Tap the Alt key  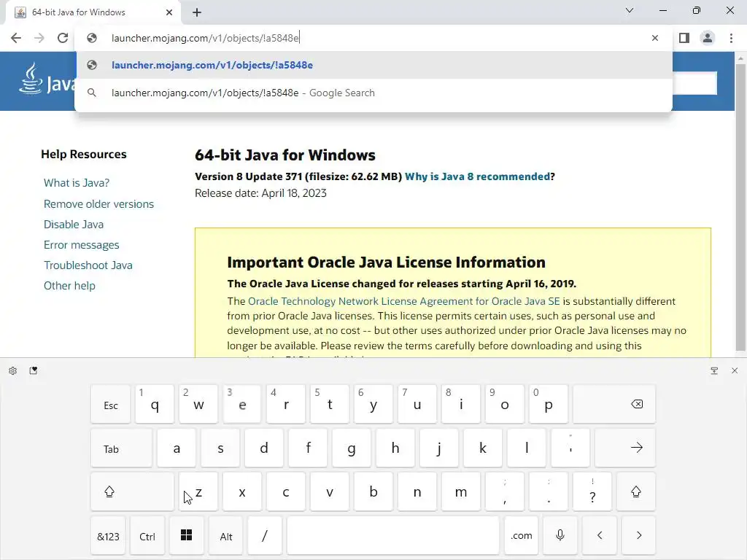[x=226, y=536]
